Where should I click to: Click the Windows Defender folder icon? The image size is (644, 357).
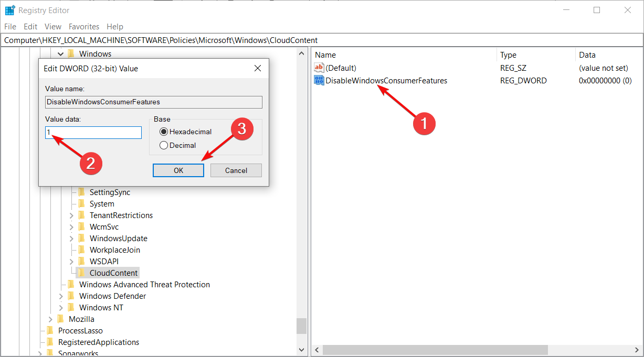coord(71,296)
